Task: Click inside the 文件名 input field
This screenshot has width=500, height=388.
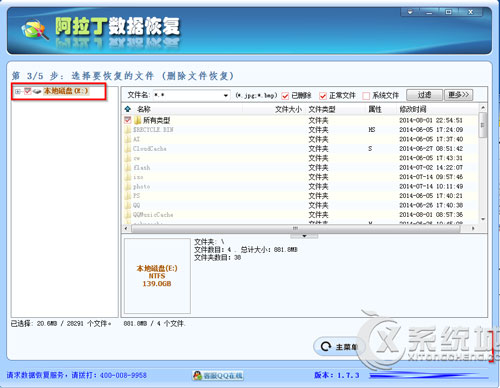Action: click(188, 96)
